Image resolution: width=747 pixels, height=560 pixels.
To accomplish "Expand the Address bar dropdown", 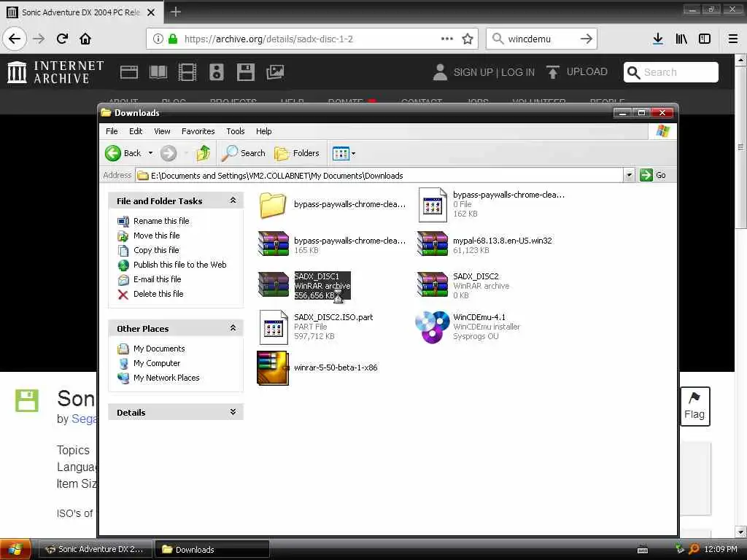I will tap(629, 175).
